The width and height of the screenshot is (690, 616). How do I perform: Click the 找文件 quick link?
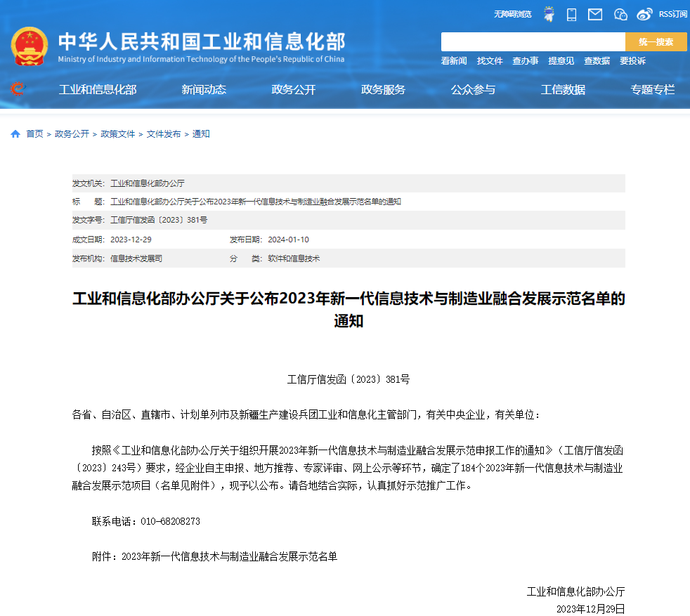489,61
